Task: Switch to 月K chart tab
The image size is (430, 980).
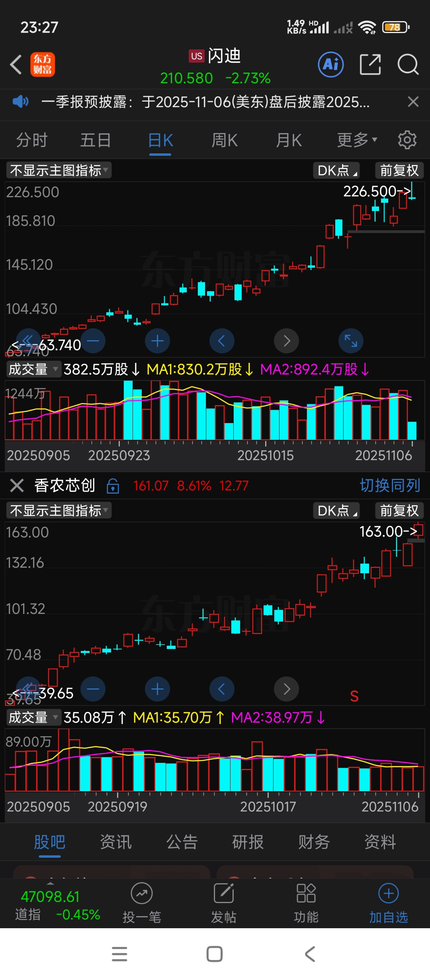Action: (289, 140)
